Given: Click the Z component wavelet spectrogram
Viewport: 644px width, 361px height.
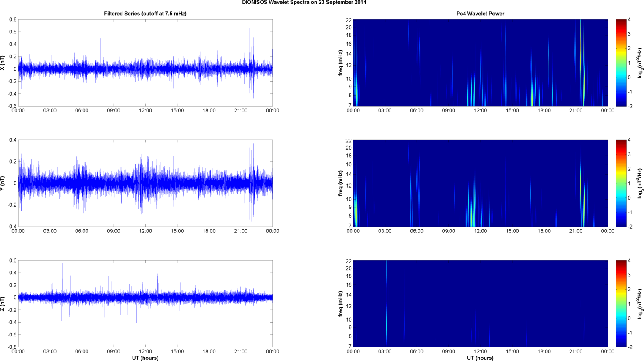Looking at the screenshot, I should [x=480, y=304].
